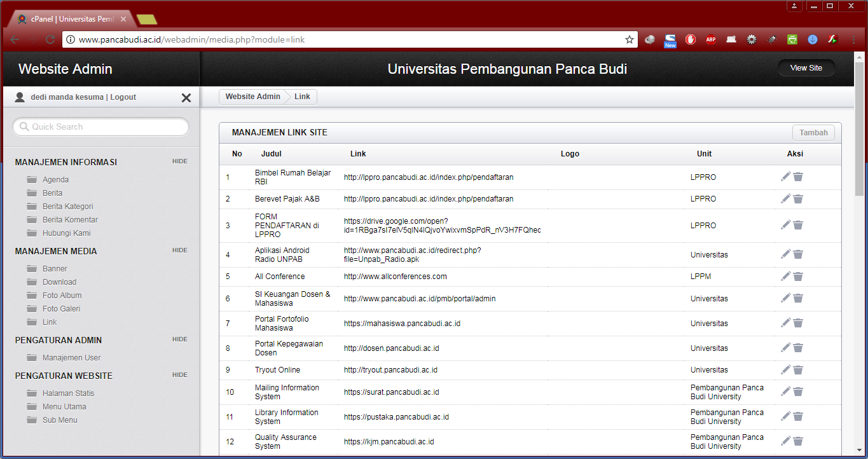Click the View Site button

806,68
